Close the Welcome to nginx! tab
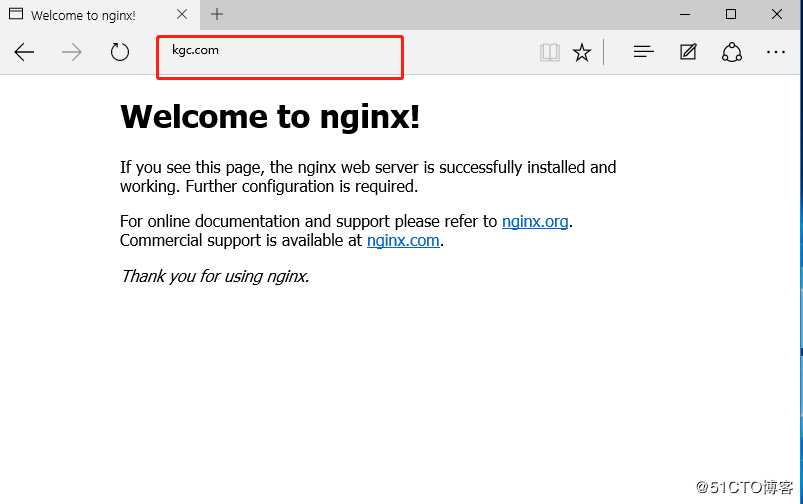Viewport: 803px width, 504px height. [x=182, y=15]
